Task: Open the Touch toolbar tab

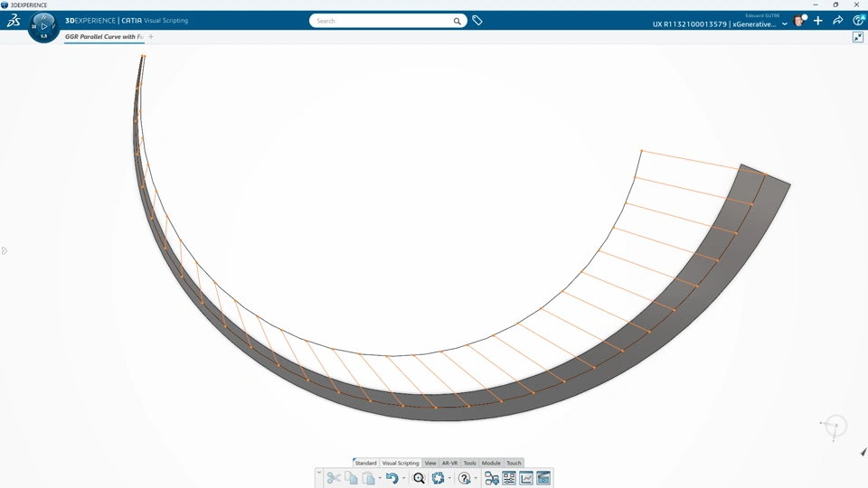Action: coord(514,463)
